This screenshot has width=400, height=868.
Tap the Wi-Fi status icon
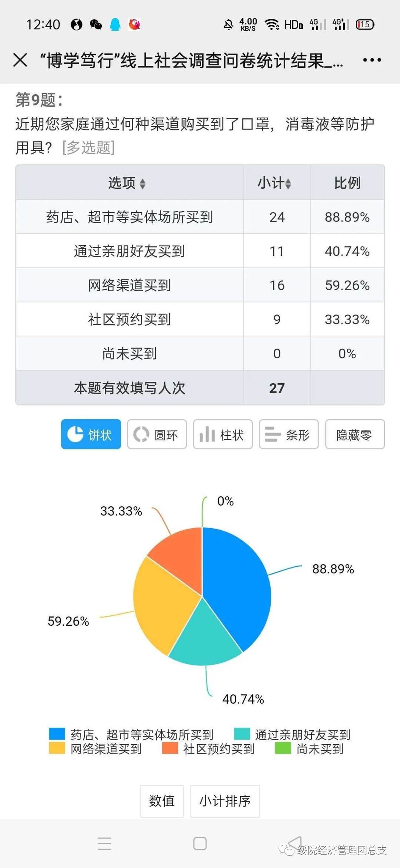(x=271, y=25)
